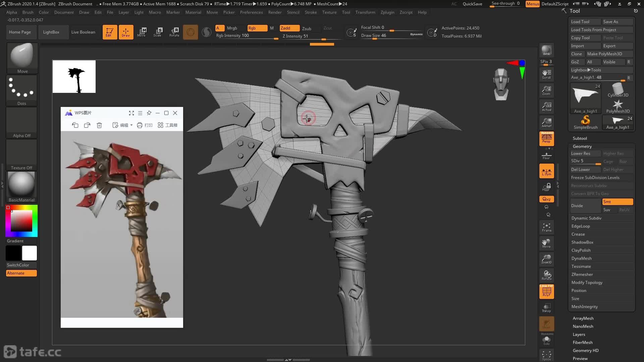
Task: Click the SimpleBrush tool icon
Action: [585, 122]
